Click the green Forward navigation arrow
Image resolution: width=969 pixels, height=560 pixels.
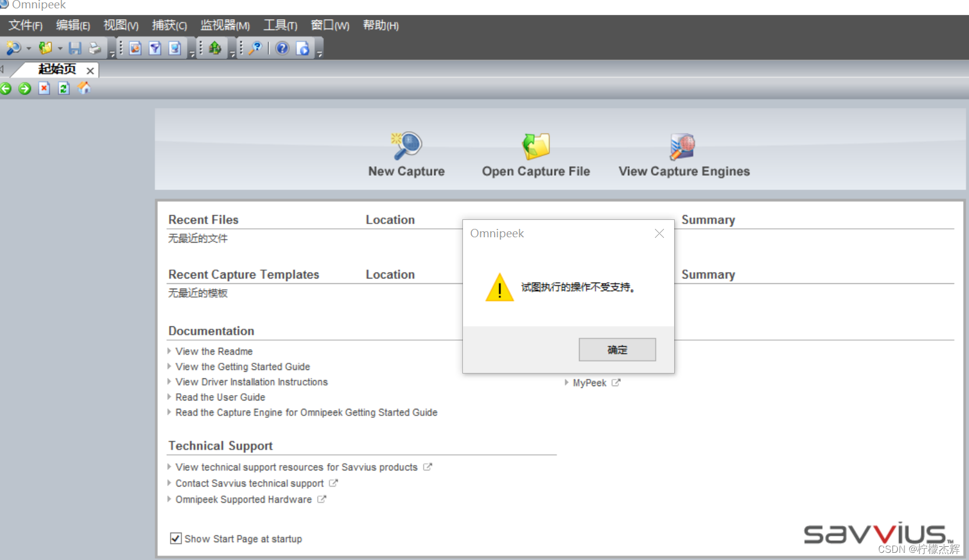tap(25, 88)
